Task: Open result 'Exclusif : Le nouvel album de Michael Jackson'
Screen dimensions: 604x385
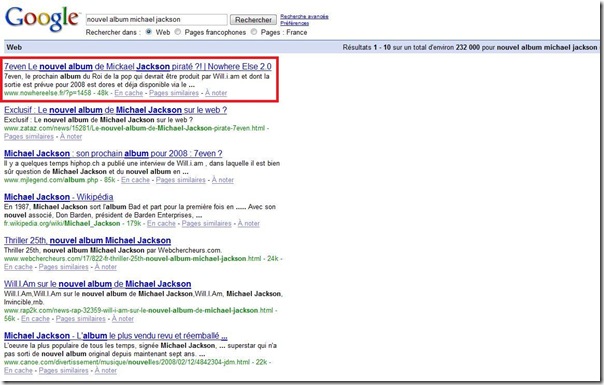Action: click(x=116, y=110)
